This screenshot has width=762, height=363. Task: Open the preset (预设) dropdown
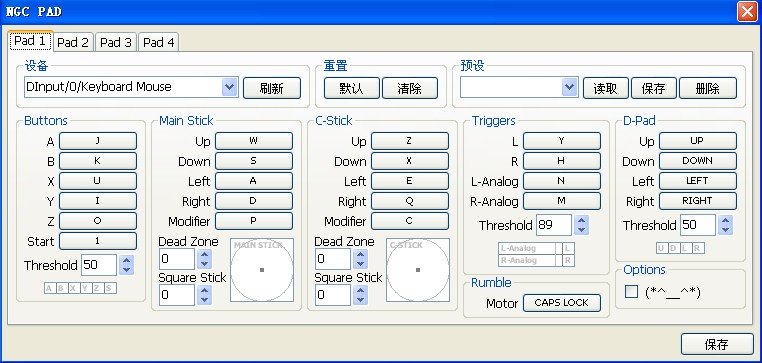point(519,87)
